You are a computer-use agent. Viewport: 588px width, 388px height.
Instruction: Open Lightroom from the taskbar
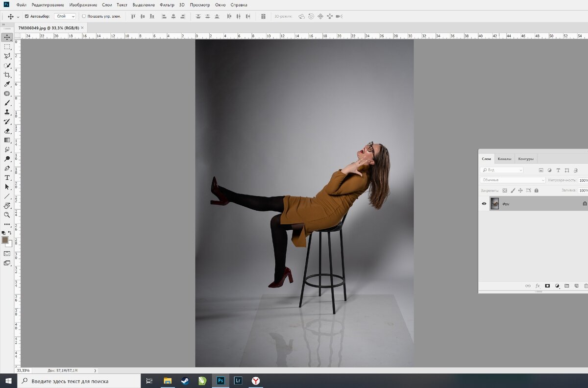coord(238,381)
